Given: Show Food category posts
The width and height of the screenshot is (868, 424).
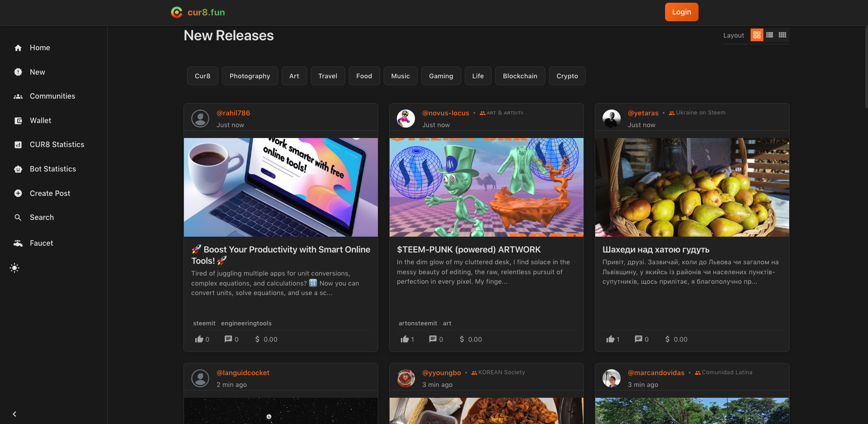Looking at the screenshot, I should (x=364, y=76).
